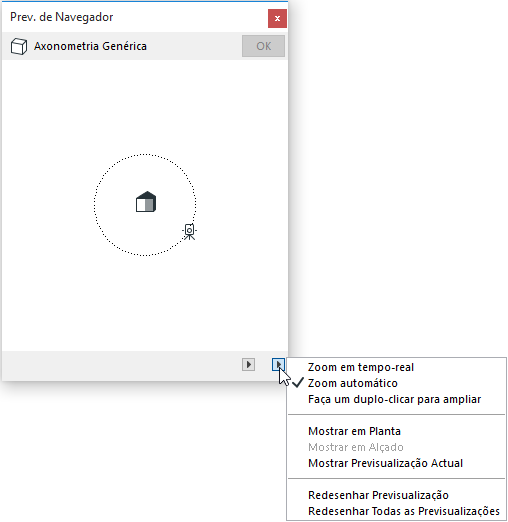
Task: Click the house model icon in preview
Action: 146,202
